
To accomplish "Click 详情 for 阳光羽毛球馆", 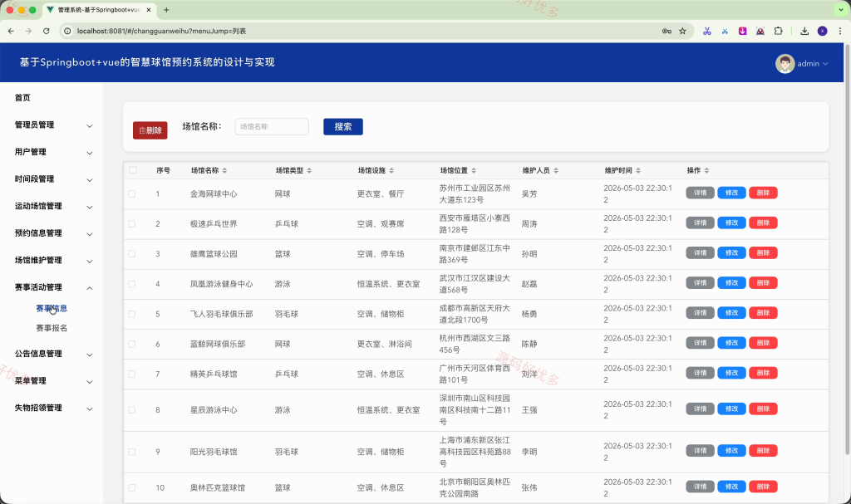I will click(700, 451).
